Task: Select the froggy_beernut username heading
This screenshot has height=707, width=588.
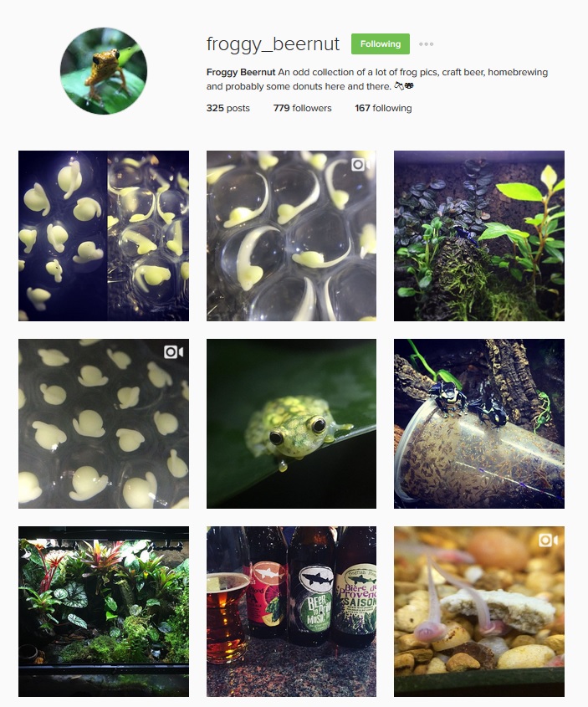Action: [273, 44]
